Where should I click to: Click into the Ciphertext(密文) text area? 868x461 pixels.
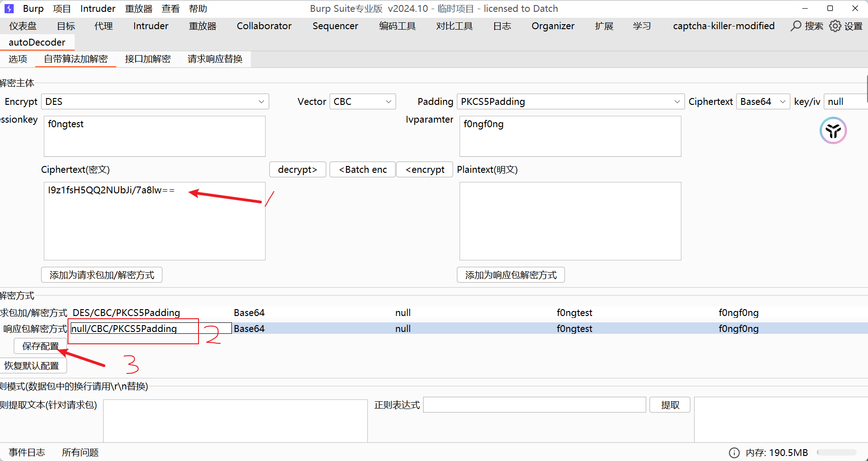(155, 221)
